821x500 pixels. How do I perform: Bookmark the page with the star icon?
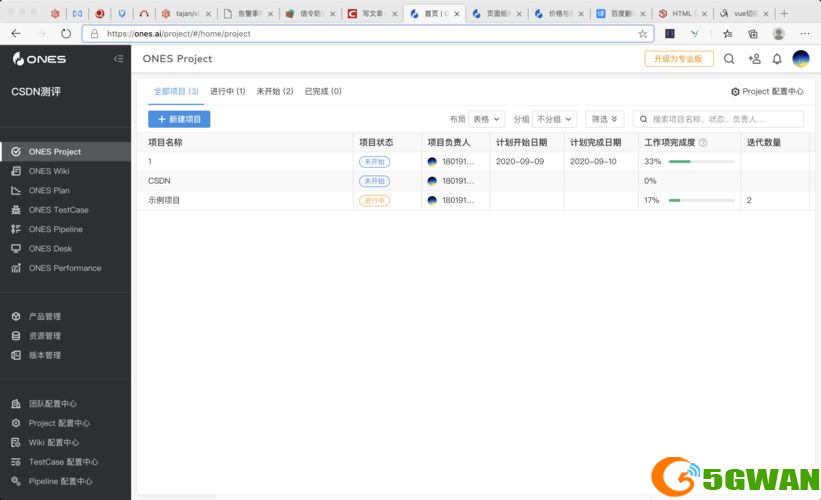[x=642, y=34]
